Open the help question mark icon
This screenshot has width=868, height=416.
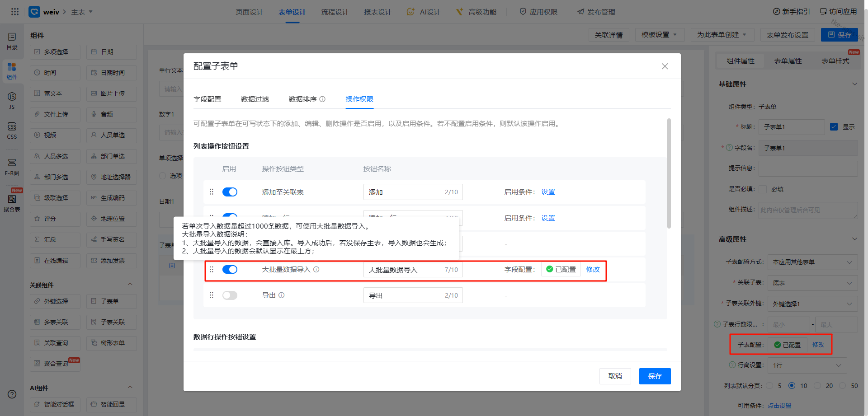[x=12, y=394]
